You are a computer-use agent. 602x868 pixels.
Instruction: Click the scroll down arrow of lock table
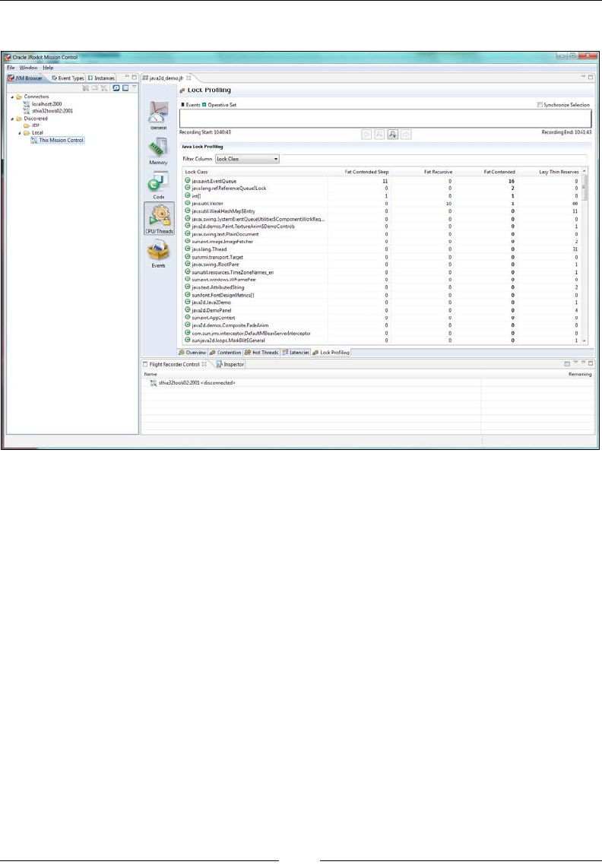click(585, 341)
